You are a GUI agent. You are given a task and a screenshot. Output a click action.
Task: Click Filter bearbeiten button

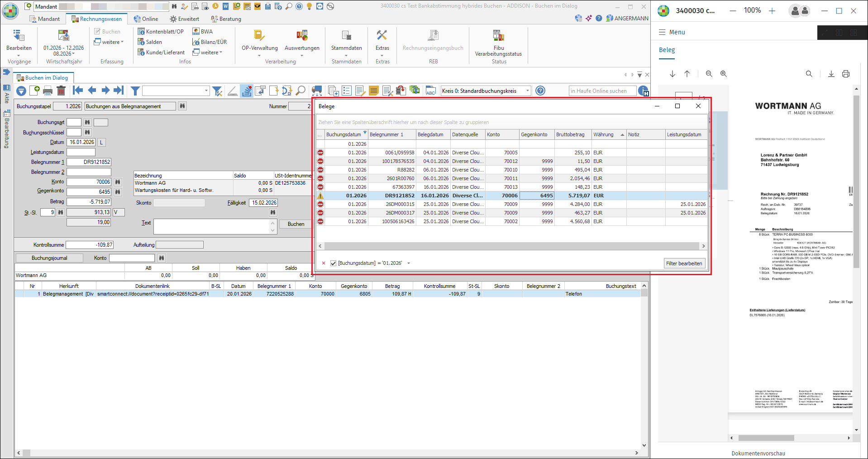pyautogui.click(x=684, y=263)
